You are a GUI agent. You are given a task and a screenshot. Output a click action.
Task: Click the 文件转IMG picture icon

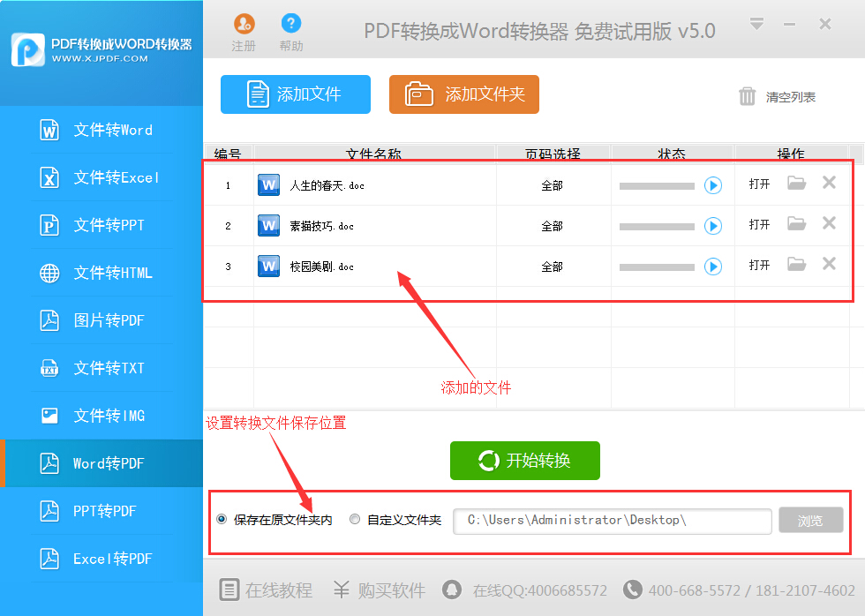click(x=49, y=416)
